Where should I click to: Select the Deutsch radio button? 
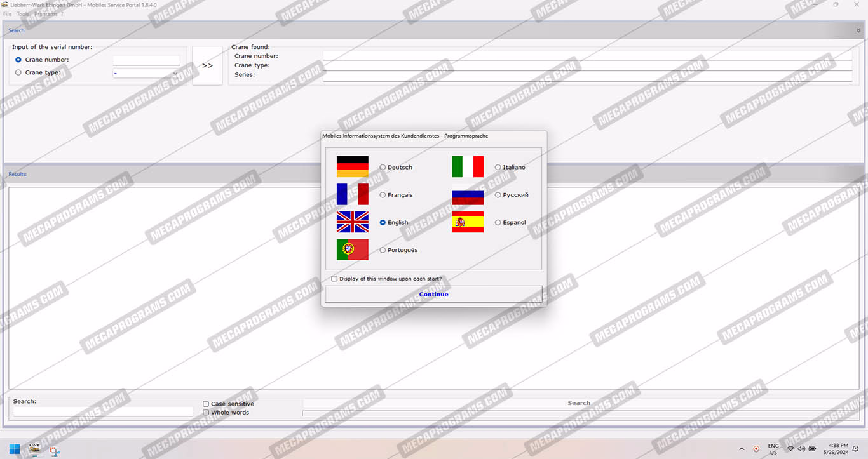tap(383, 168)
